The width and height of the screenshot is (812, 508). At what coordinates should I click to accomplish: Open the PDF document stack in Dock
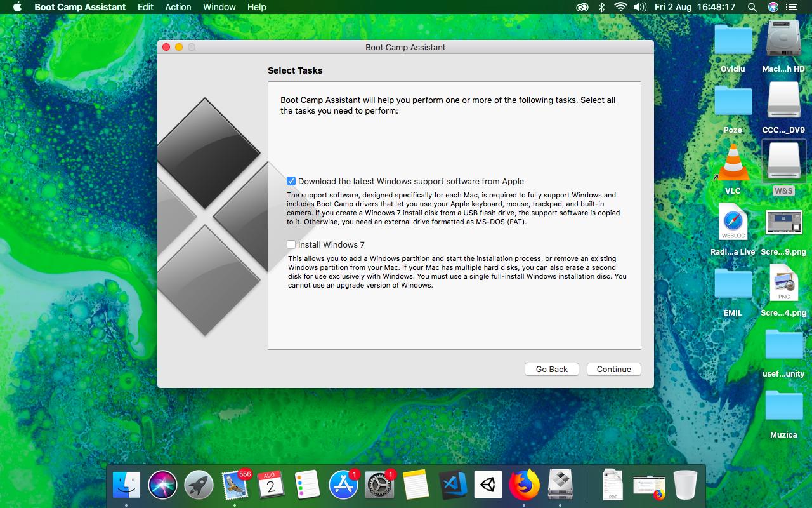tap(613, 486)
